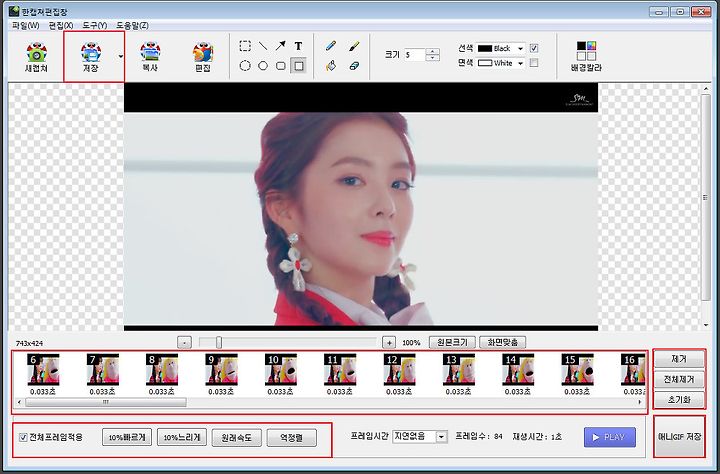This screenshot has height=474, width=720.
Task: Select the paint brush tool
Action: coord(354,46)
